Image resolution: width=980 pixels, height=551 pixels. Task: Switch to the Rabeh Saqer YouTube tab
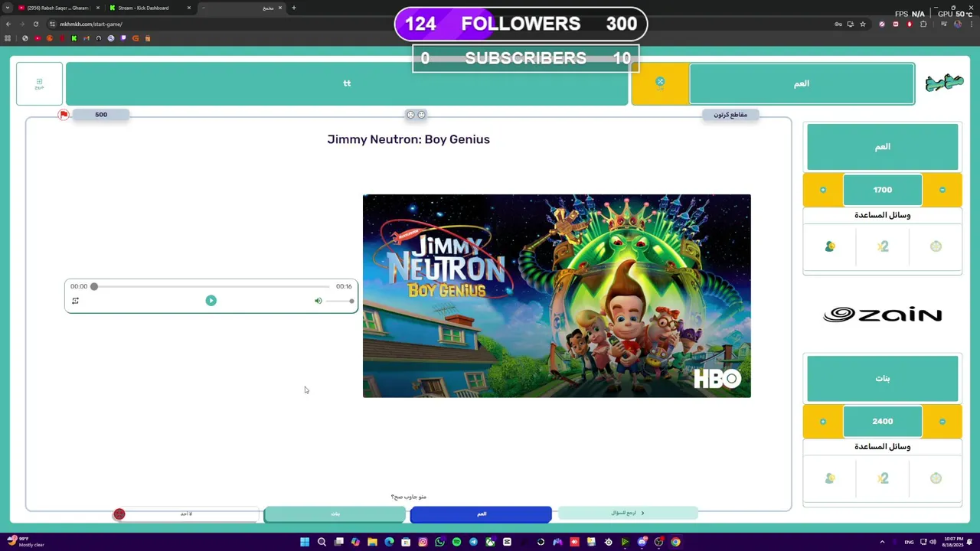coord(58,8)
